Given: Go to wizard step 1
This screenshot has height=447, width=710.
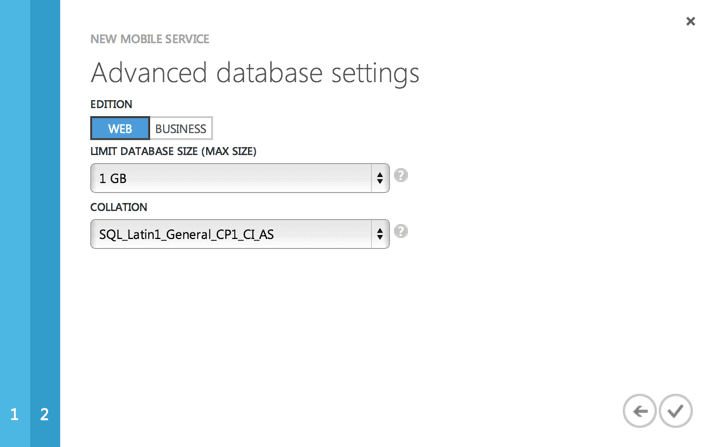Looking at the screenshot, I should coord(14,414).
